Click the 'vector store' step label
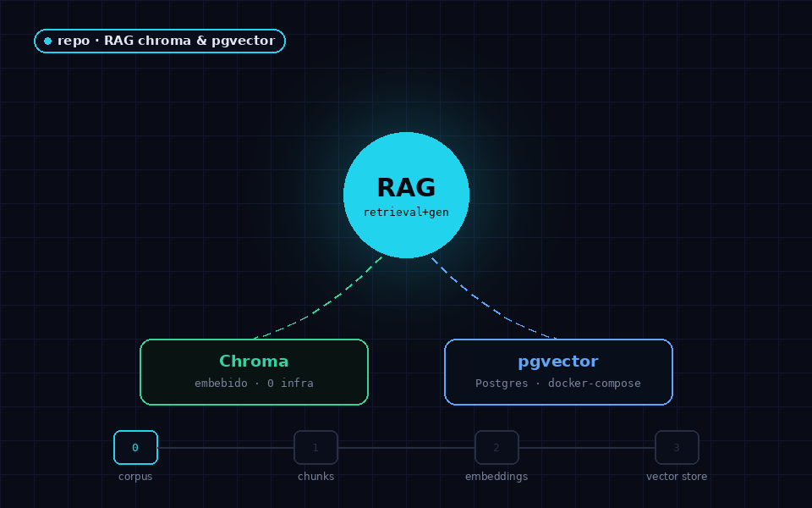 click(x=677, y=477)
